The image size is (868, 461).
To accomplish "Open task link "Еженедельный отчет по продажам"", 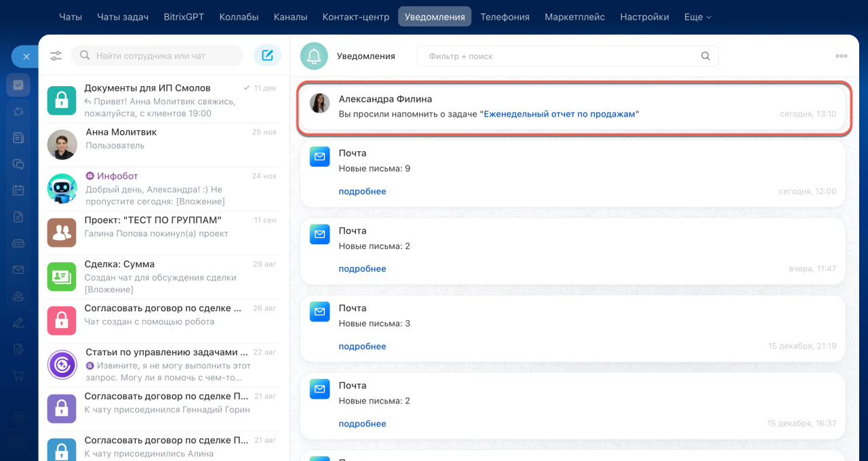I will 559,114.
